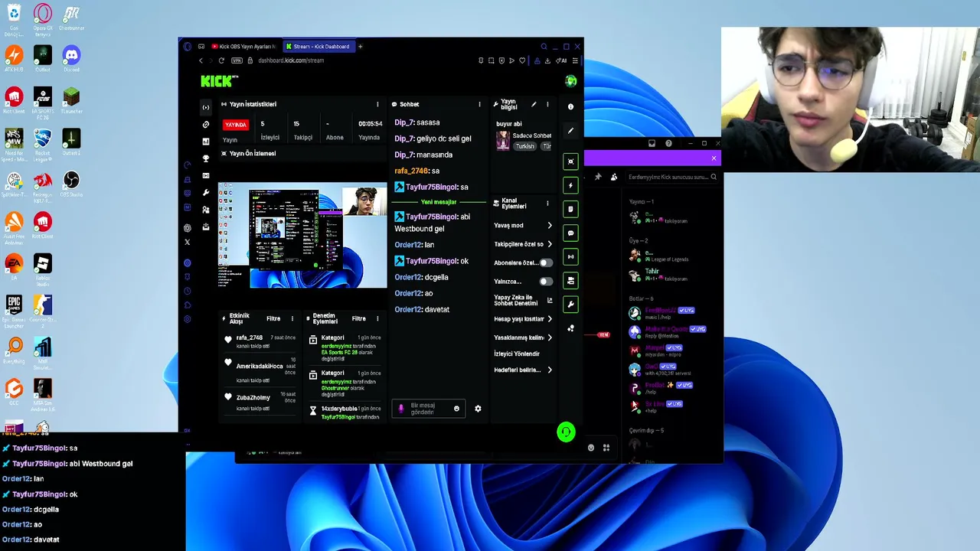
Task: Click the Turkish tag chip
Action: click(524, 146)
